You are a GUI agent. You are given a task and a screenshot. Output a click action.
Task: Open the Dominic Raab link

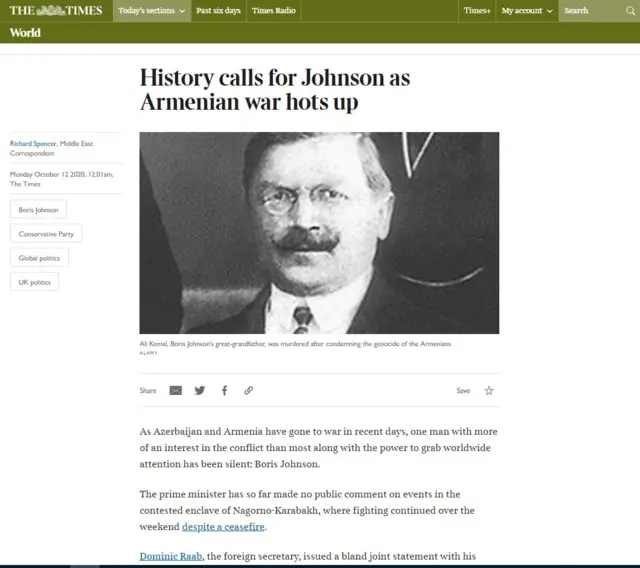click(171, 555)
